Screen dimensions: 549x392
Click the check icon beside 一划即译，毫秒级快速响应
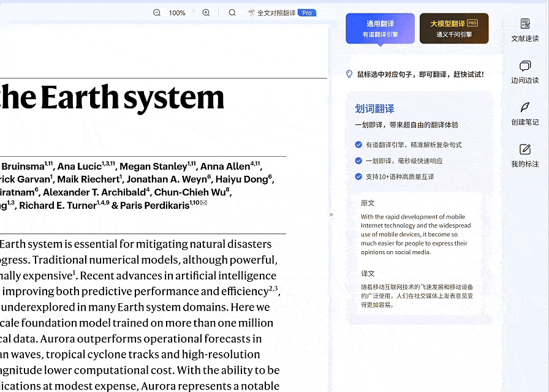(x=358, y=160)
